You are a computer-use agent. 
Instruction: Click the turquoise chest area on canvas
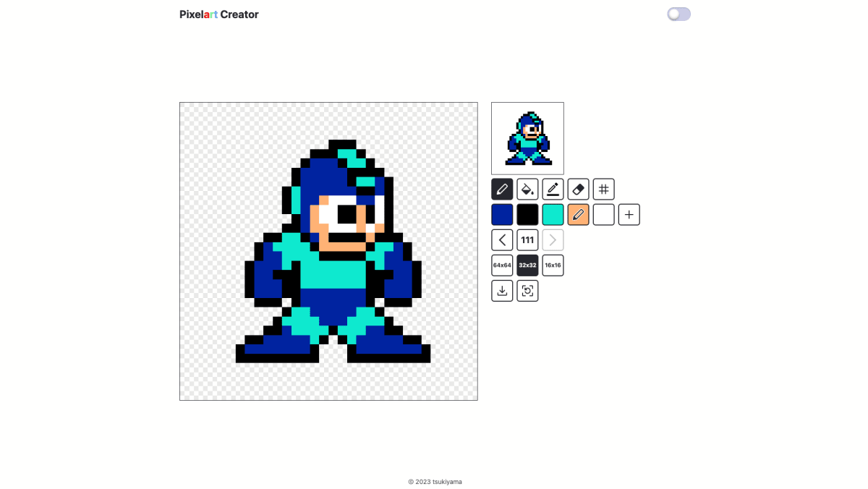click(333, 273)
